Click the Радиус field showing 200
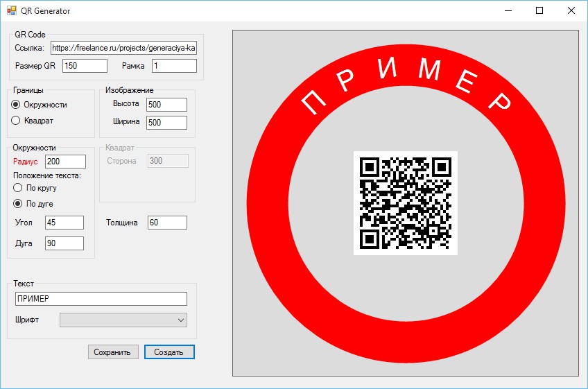588x389 pixels. 65,162
